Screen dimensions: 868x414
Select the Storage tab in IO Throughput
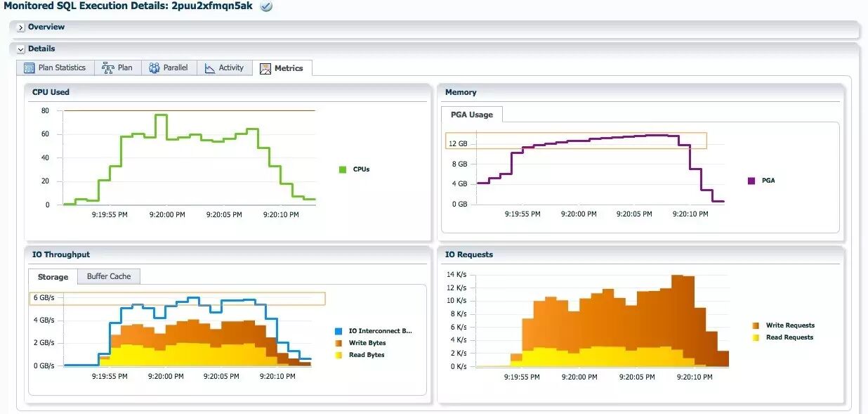53,277
